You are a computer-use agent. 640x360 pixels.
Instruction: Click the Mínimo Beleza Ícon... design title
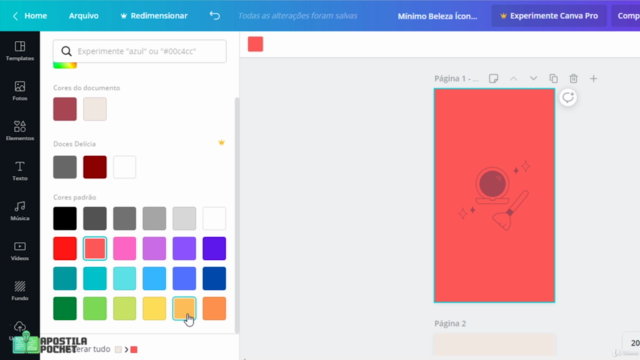(x=438, y=16)
